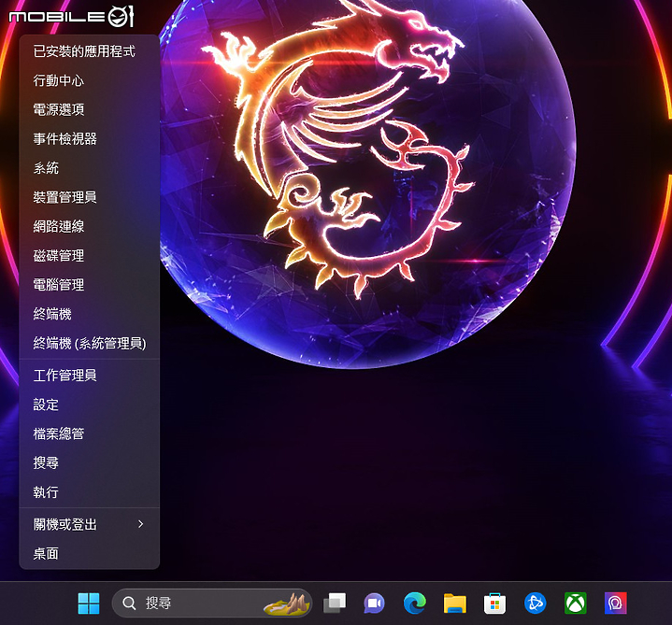Open 設定 menu item
The width and height of the screenshot is (672, 625).
pyautogui.click(x=90, y=405)
